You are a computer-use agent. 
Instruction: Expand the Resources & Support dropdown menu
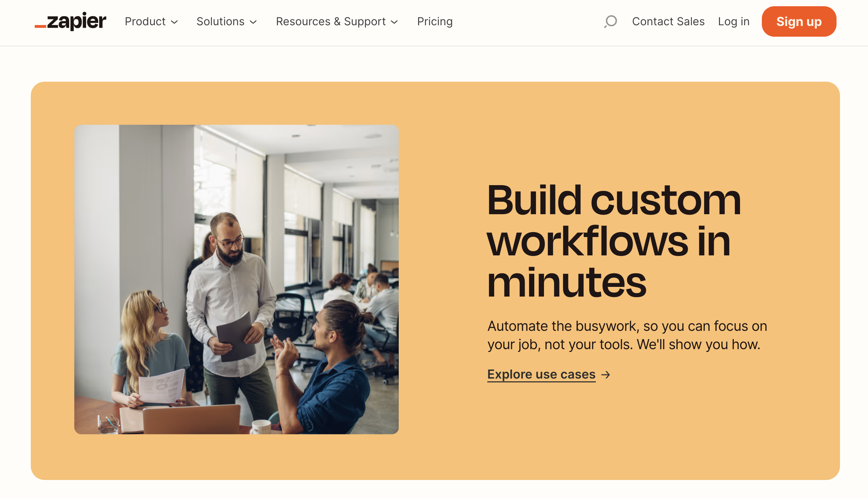[337, 21]
